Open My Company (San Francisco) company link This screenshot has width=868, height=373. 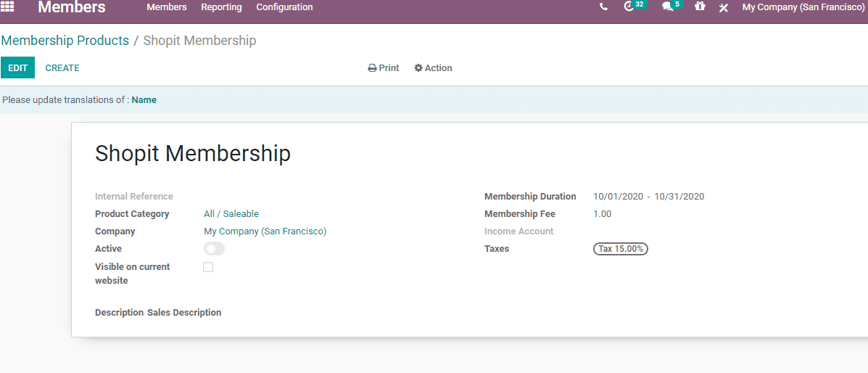(265, 231)
